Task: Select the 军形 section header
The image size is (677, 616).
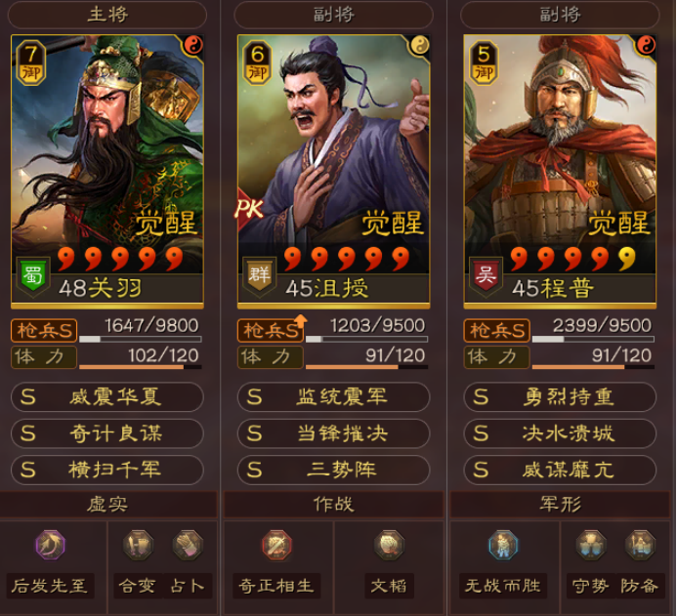Action: click(560, 505)
